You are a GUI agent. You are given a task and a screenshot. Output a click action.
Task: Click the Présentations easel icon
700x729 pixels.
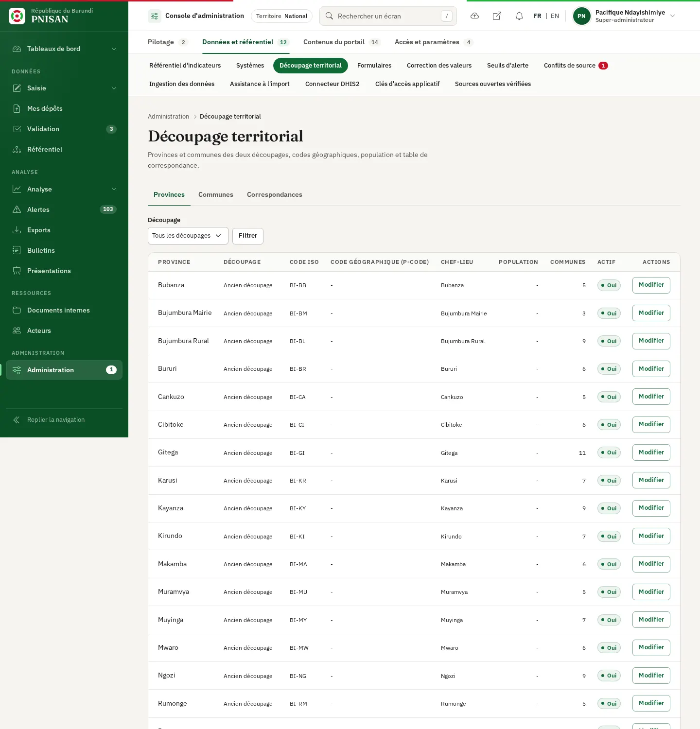pyautogui.click(x=17, y=271)
